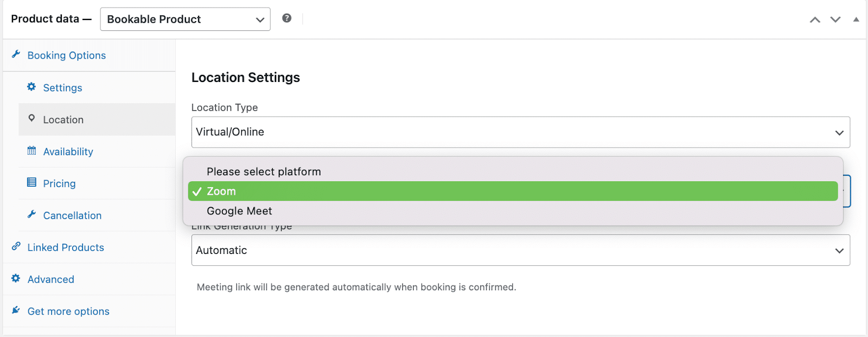Open the Bookable Product type dropdown
Image resolution: width=868 pixels, height=337 pixels.
[185, 19]
